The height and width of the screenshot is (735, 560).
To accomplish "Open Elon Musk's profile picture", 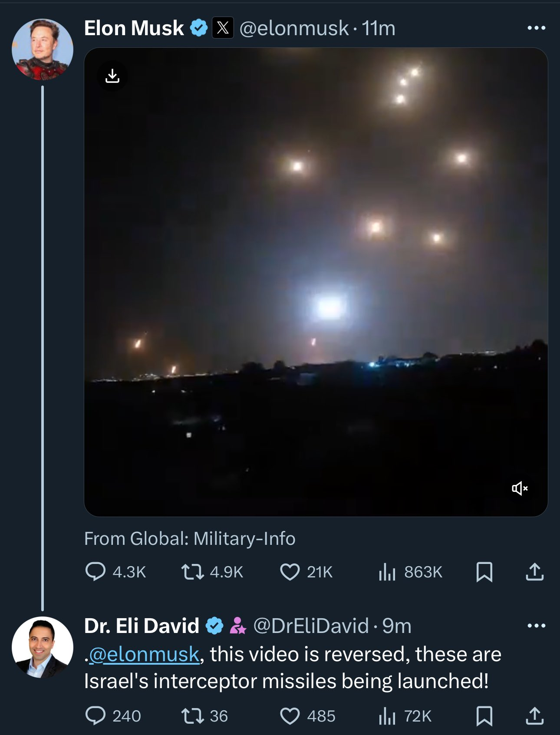I will click(43, 49).
